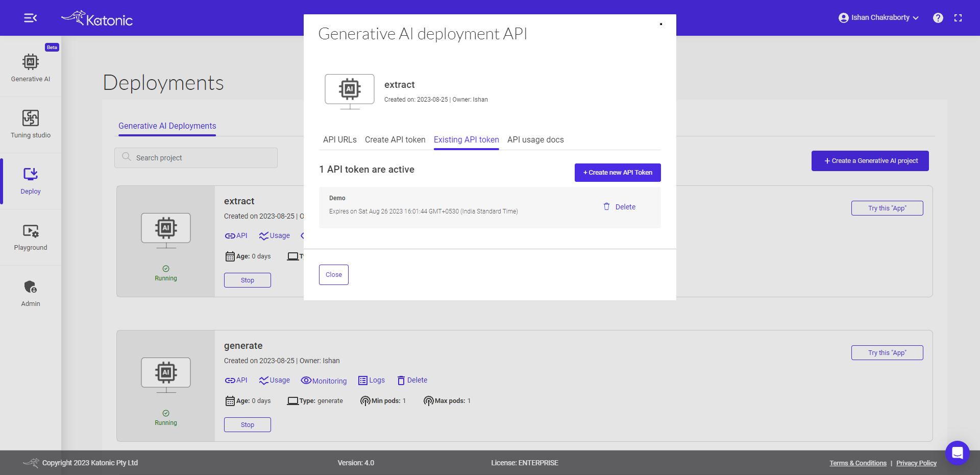Open the chat support bubble
This screenshot has height=475, width=980.
point(957,453)
